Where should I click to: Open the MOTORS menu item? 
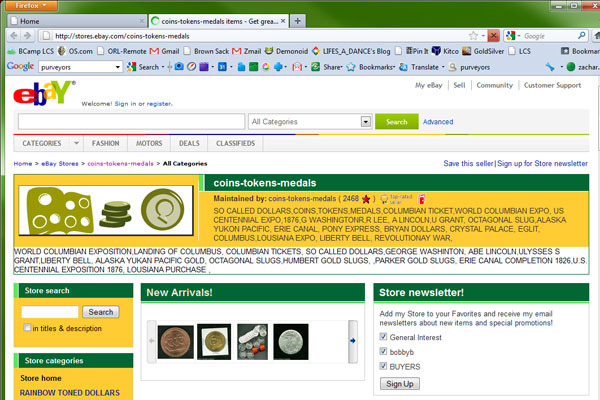tap(149, 143)
